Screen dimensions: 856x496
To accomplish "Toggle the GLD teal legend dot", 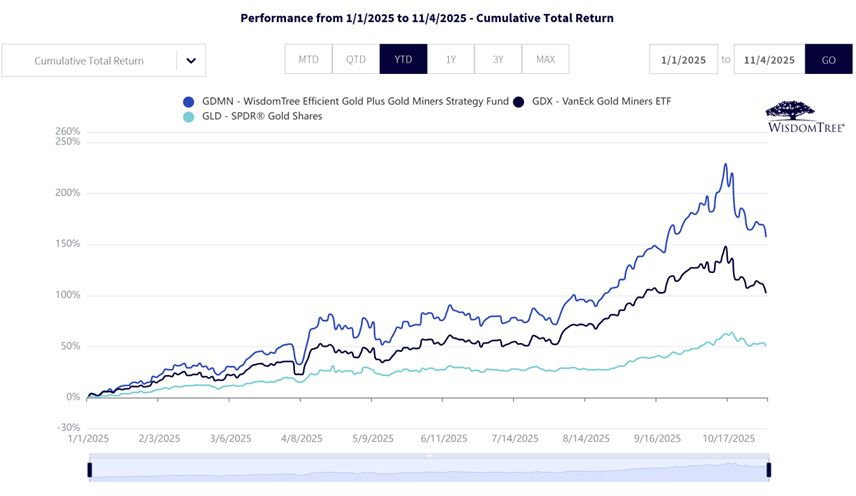I will click(188, 117).
